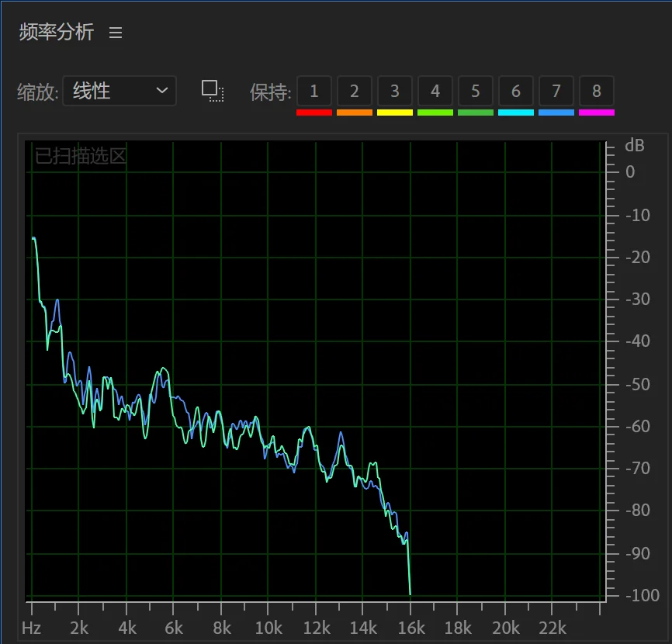This screenshot has width=672, height=644.
Task: Click the Hz unit label
Action: click(x=31, y=628)
